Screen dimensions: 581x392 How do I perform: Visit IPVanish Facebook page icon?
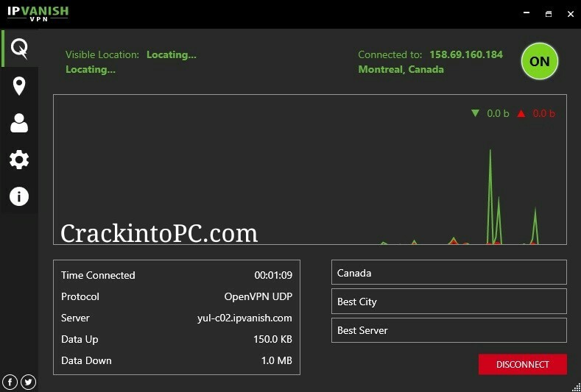[10, 382]
